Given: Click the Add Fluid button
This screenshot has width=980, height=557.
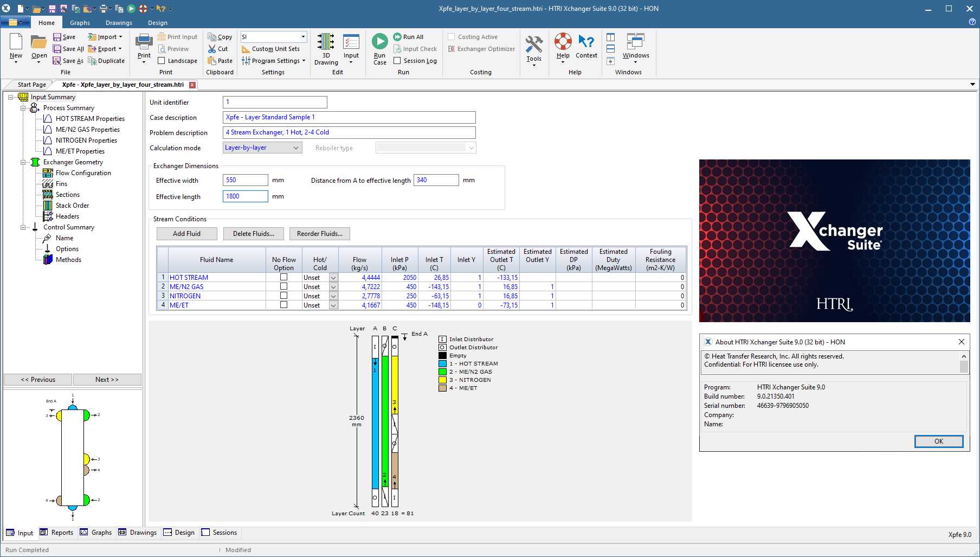Looking at the screenshot, I should point(186,234).
